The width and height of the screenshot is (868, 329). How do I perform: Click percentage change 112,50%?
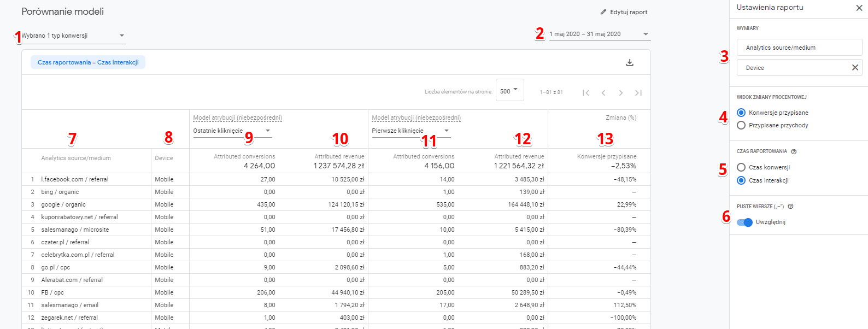click(625, 305)
